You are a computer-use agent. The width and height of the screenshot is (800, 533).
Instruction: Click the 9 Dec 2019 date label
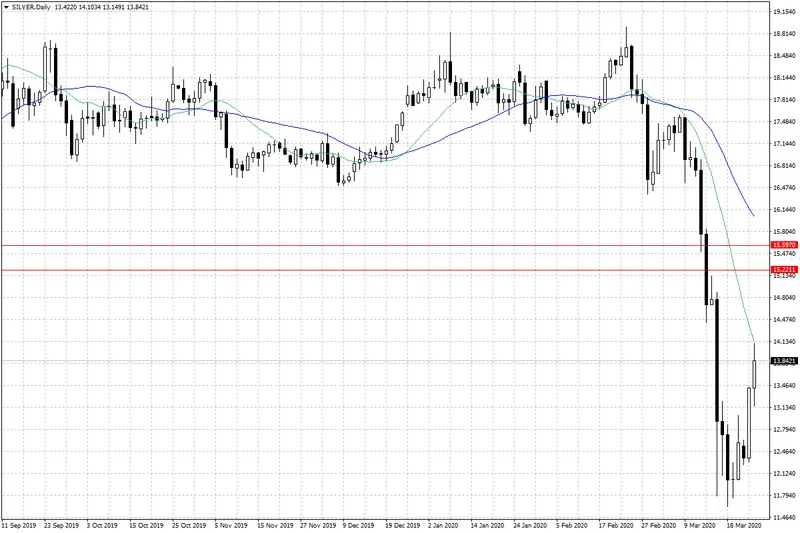point(359,523)
